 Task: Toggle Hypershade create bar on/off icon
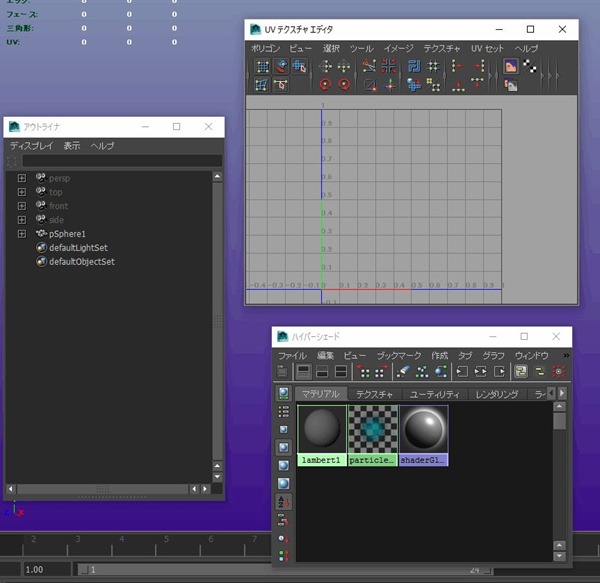point(282,371)
